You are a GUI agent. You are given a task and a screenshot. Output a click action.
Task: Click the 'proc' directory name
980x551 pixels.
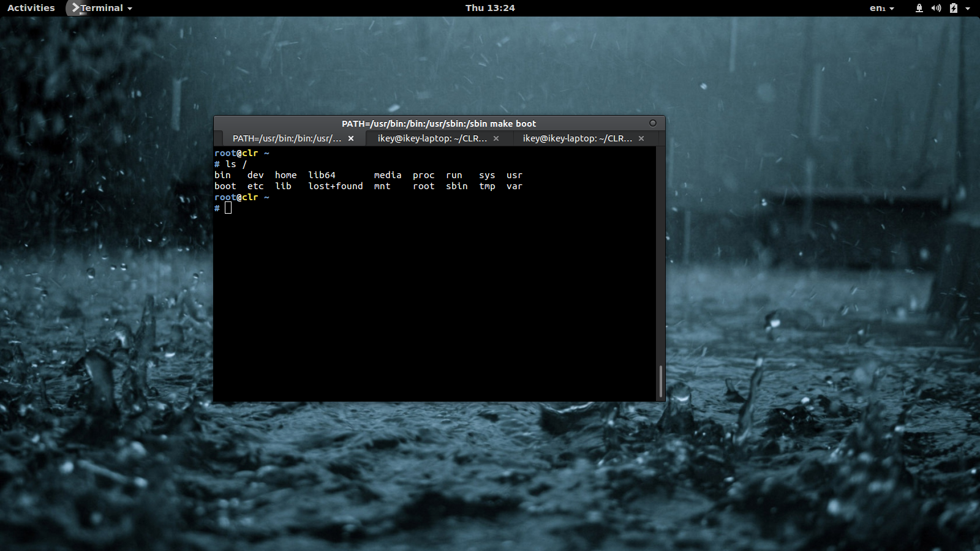coord(423,175)
